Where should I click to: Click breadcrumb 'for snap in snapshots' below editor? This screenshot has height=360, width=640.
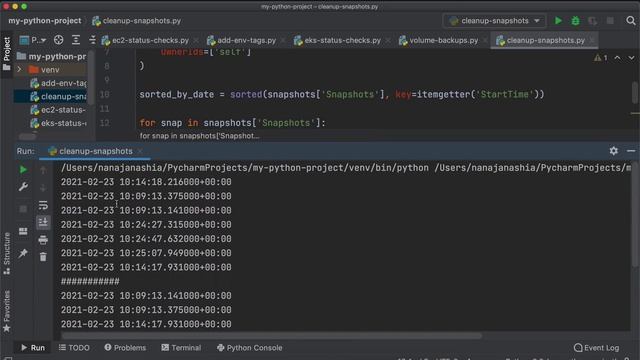[199, 136]
